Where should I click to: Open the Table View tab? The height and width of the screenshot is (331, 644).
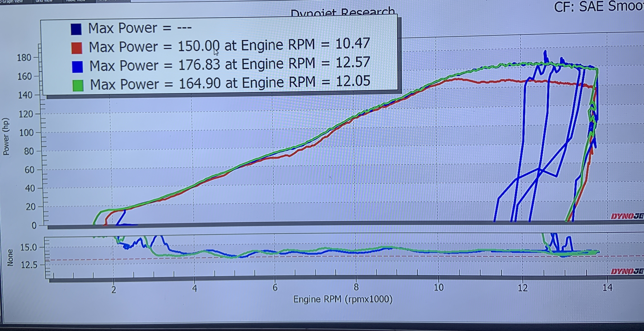[76, 1]
